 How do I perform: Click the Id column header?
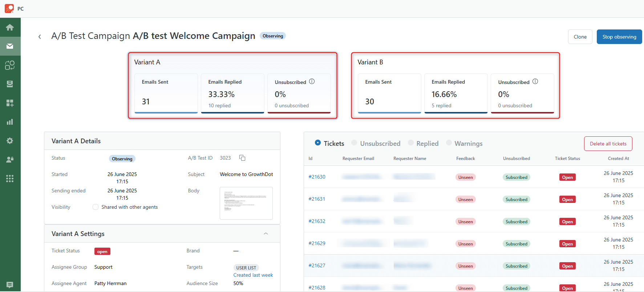pyautogui.click(x=311, y=159)
